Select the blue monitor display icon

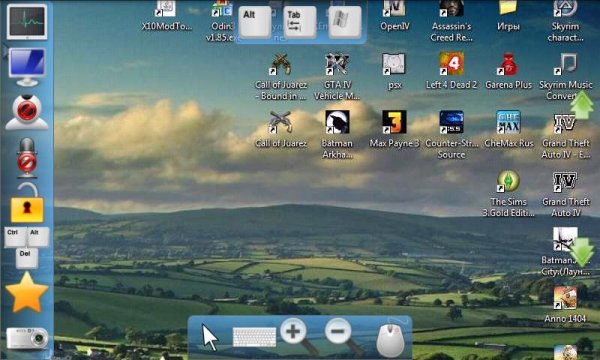click(x=27, y=67)
